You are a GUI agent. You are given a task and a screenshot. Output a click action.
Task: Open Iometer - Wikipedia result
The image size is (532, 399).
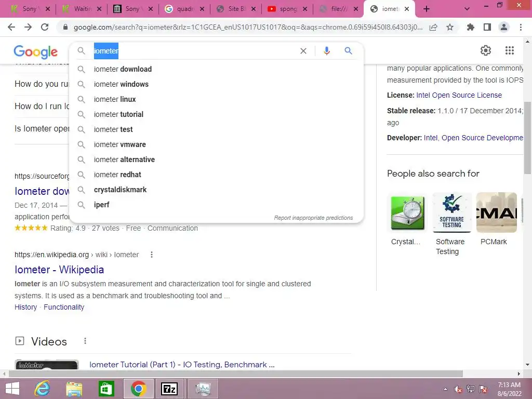point(59,270)
